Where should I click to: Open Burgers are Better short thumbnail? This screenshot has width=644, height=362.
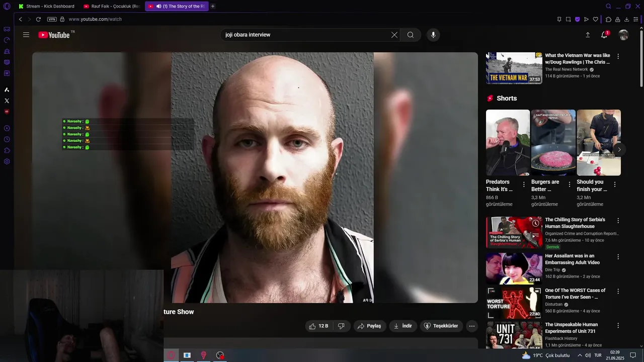pos(553,142)
